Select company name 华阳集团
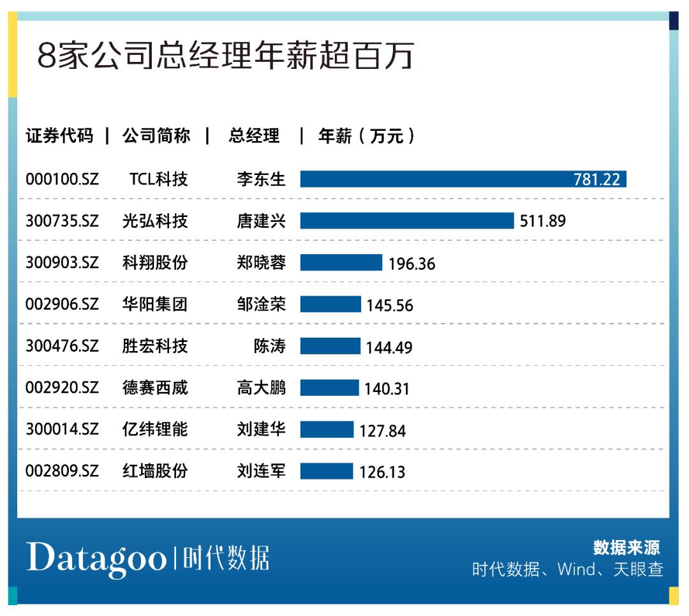The width and height of the screenshot is (689, 616). click(155, 304)
